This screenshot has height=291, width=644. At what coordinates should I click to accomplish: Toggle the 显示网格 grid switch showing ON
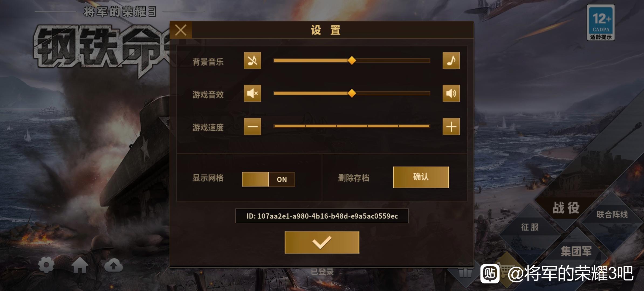click(268, 179)
